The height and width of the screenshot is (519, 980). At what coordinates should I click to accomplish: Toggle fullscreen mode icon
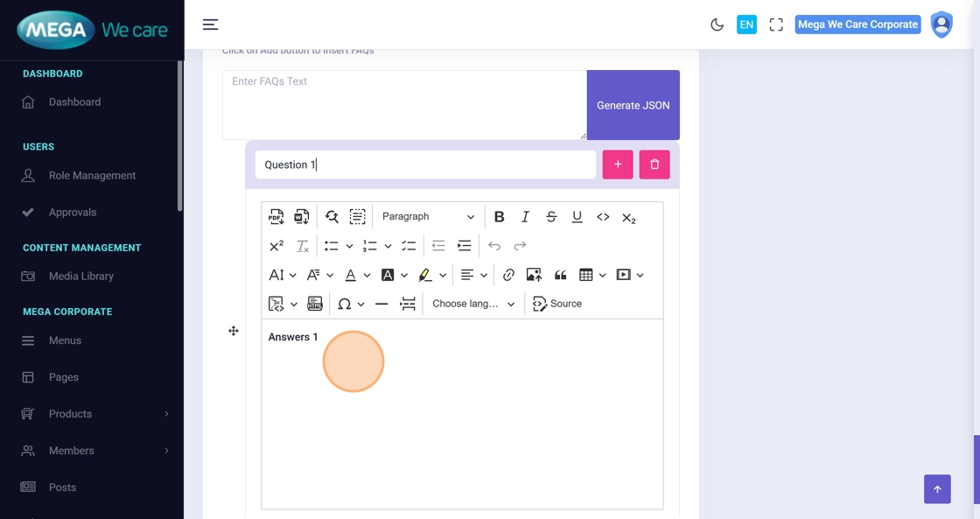coord(775,25)
